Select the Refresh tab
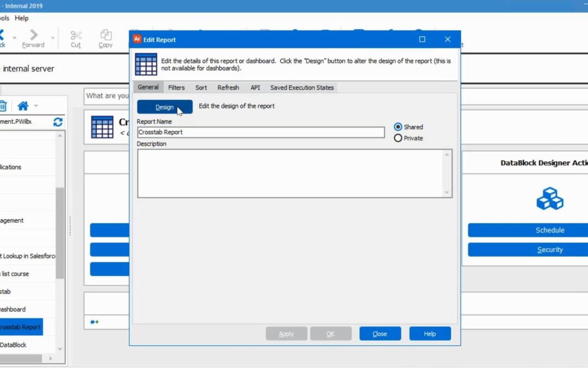Screen dimensions: 588x368 click(x=228, y=87)
